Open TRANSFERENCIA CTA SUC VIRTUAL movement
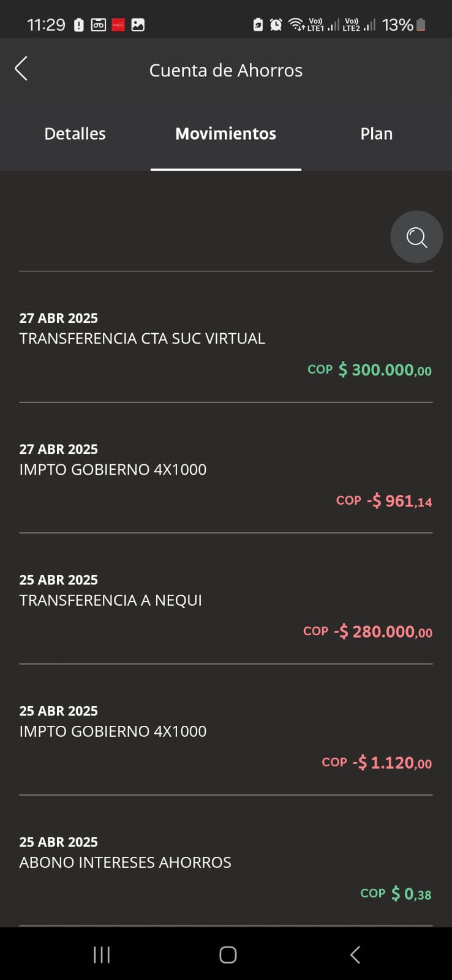The height and width of the screenshot is (980, 452). [142, 338]
